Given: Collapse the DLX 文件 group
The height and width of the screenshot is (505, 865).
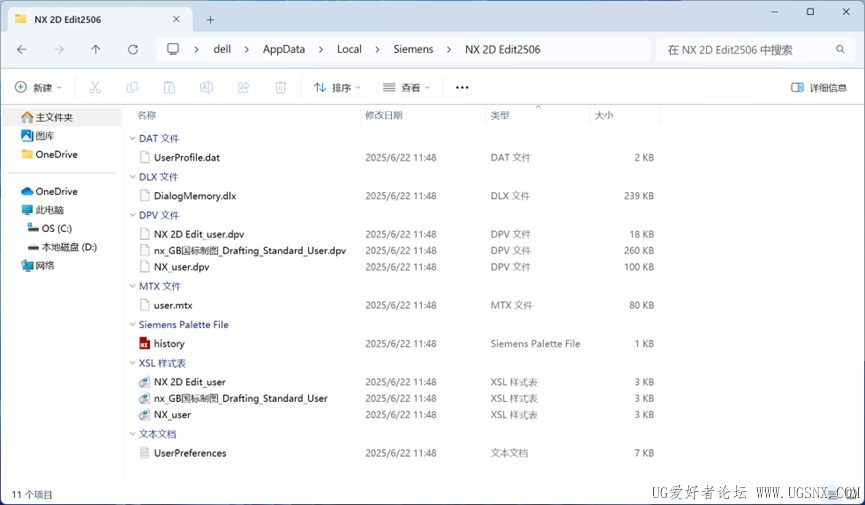Looking at the screenshot, I should 132,177.
